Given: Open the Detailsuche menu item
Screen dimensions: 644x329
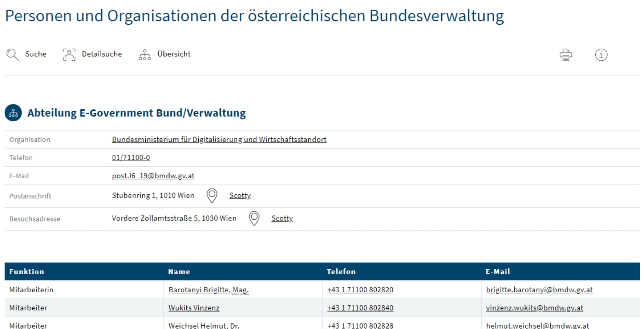Looking at the screenshot, I should [102, 54].
